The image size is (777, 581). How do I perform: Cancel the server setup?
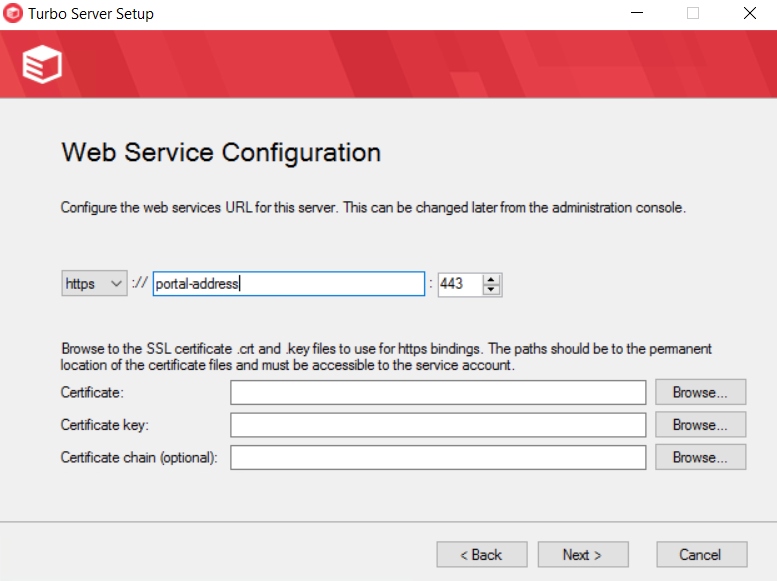coord(701,554)
